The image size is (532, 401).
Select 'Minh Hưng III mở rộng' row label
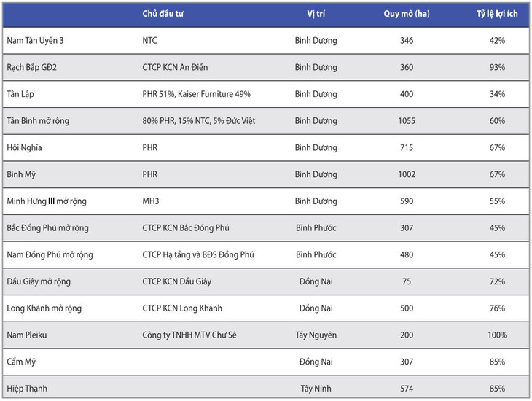pos(47,201)
